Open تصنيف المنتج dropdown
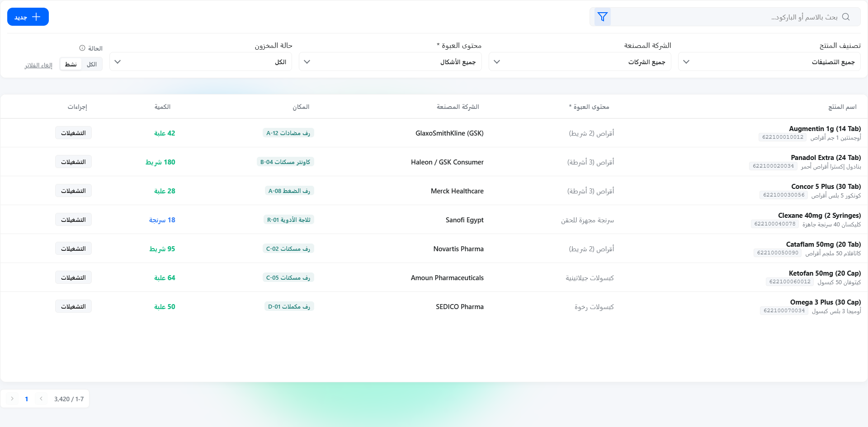 pyautogui.click(x=769, y=61)
